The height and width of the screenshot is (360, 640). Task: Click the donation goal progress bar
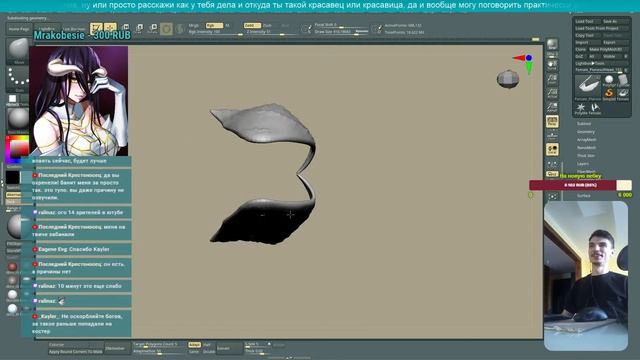tap(580, 185)
